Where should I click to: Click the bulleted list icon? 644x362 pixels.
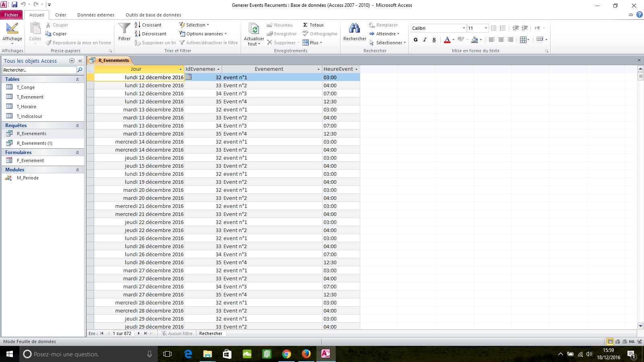click(x=493, y=28)
